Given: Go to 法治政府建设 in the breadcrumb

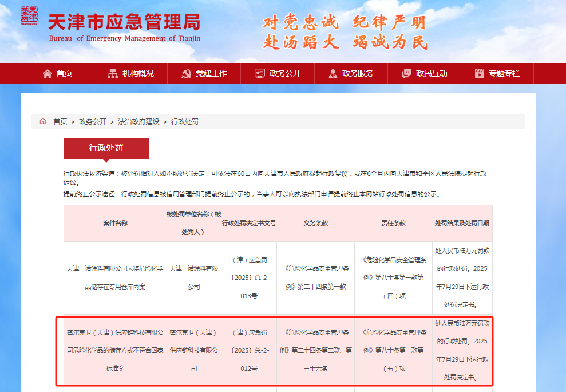Looking at the screenshot, I should click(138, 122).
